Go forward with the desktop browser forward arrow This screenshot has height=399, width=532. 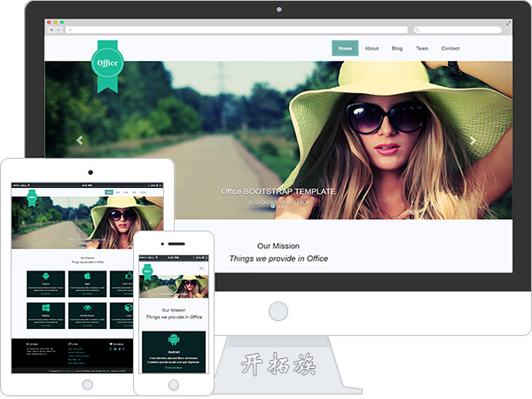click(59, 30)
